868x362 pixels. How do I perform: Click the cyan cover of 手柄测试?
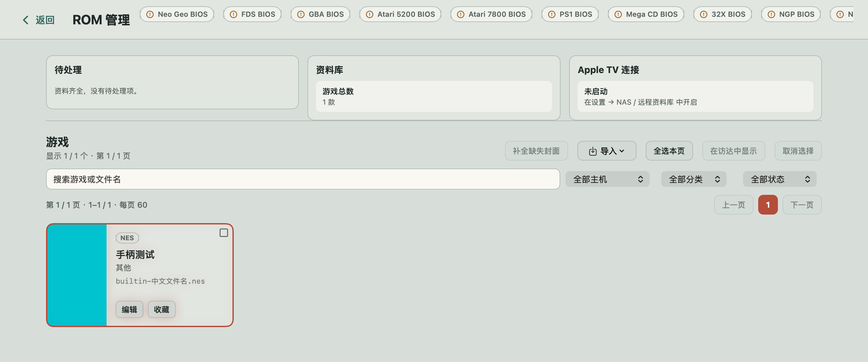point(77,275)
